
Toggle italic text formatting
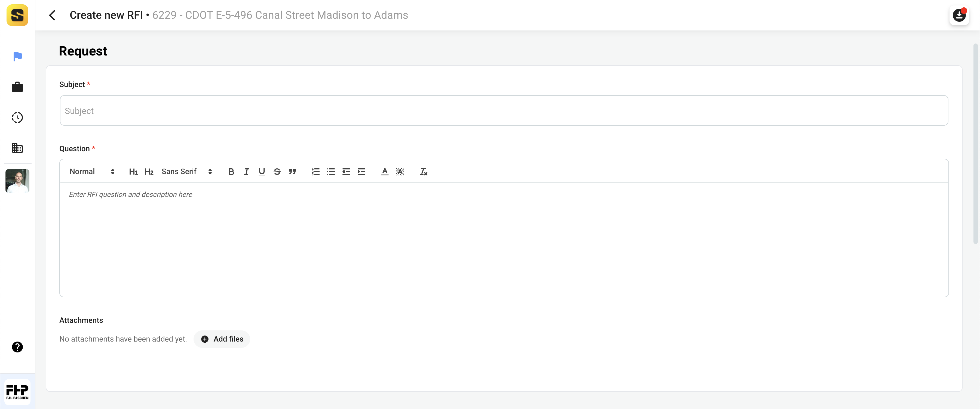point(246,171)
